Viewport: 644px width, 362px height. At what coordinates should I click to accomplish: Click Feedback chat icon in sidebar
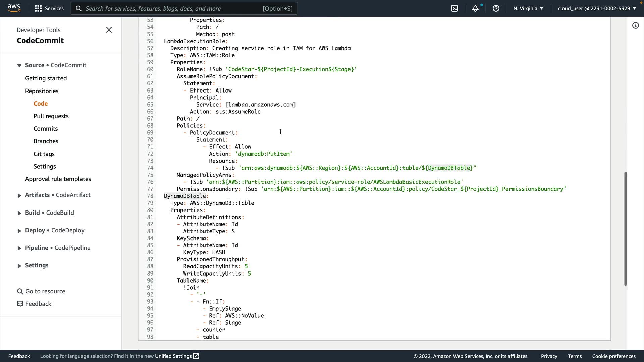coord(20,304)
